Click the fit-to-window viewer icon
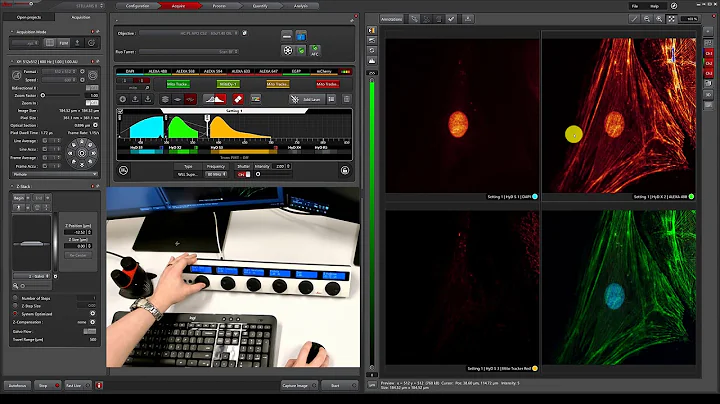 pyautogui.click(x=671, y=19)
